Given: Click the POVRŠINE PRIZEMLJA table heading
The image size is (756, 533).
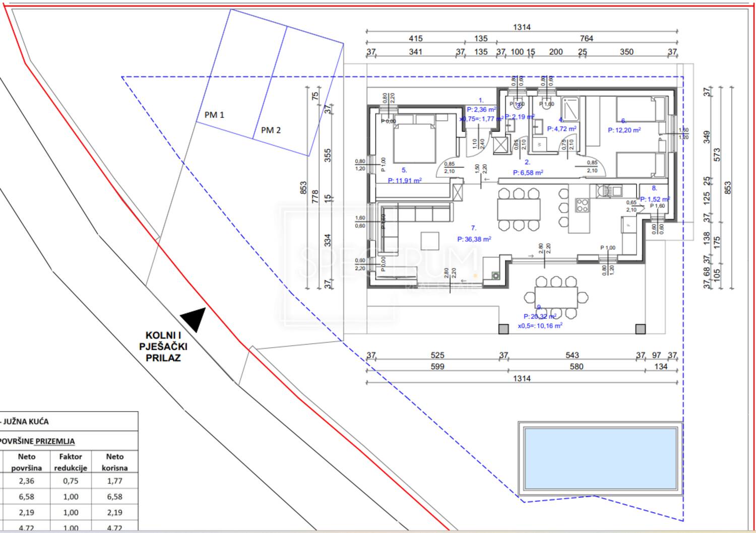Looking at the screenshot, I should (38, 441).
